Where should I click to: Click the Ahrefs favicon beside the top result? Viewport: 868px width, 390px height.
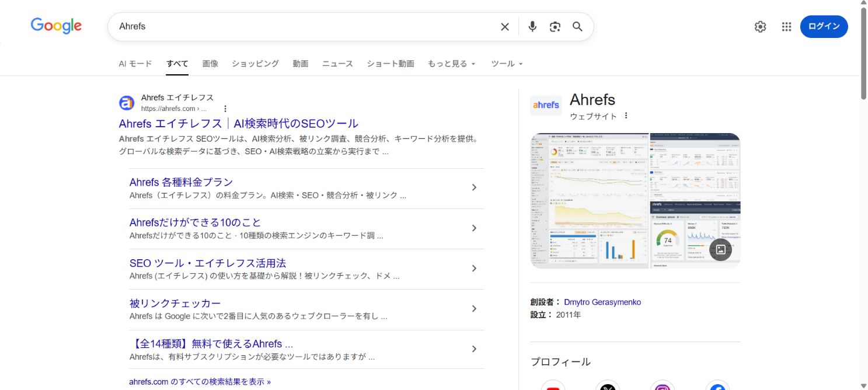(127, 103)
